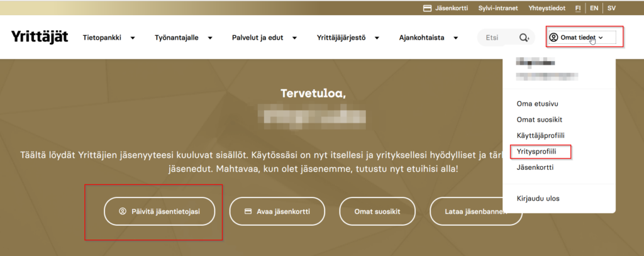
Task: Expand the Tietopankki menu
Action: click(109, 38)
